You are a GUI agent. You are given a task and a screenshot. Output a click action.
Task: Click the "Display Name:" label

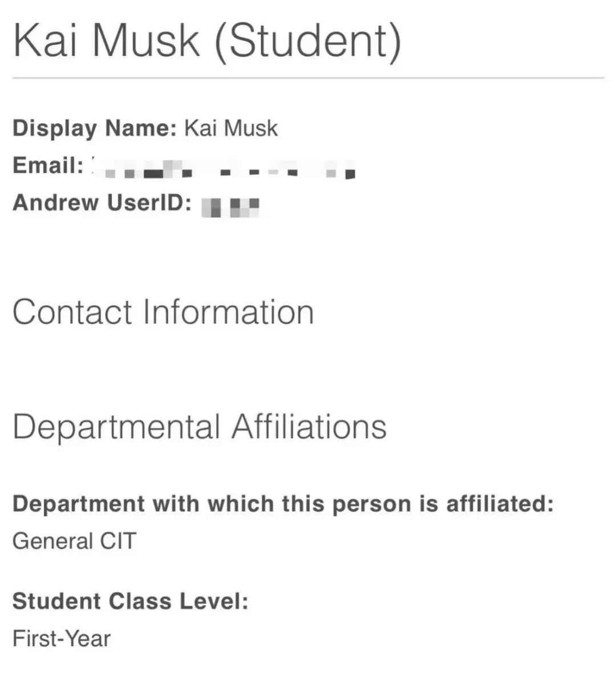(95, 128)
